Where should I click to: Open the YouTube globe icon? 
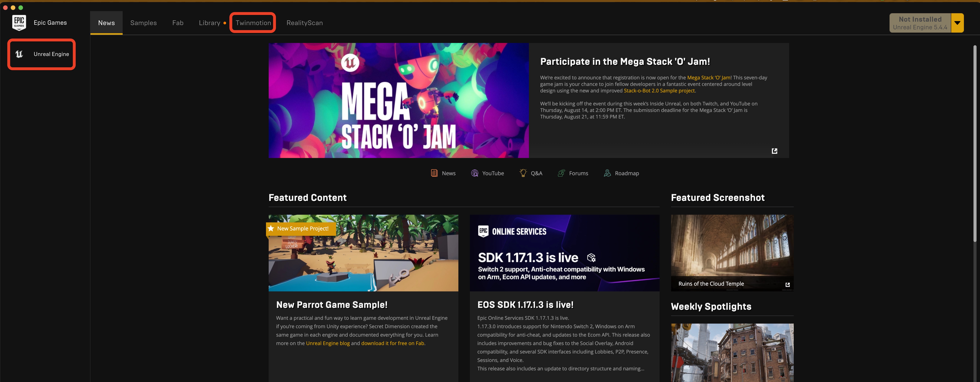click(x=474, y=173)
